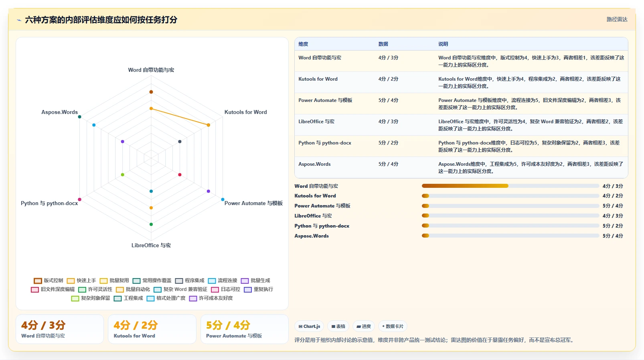Click the Aspose.Words radar axis label
Image resolution: width=644 pixels, height=360 pixels.
60,112
